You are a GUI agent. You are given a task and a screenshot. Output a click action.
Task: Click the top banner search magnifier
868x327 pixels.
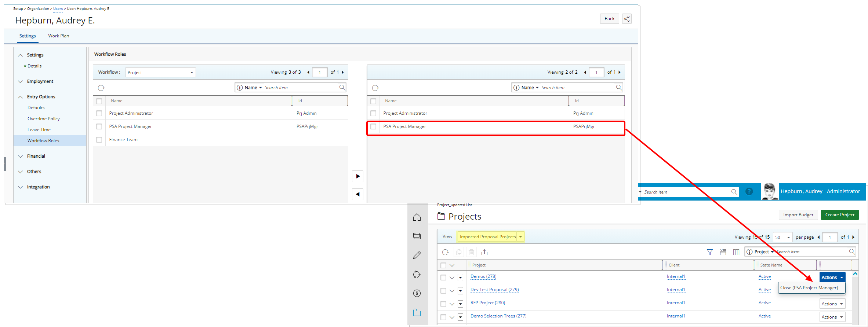(734, 192)
